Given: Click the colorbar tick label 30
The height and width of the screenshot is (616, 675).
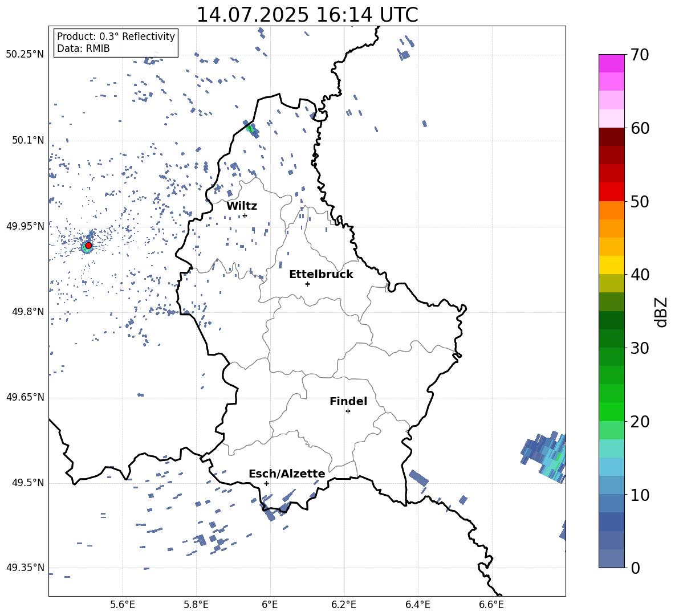Looking at the screenshot, I should 640,348.
